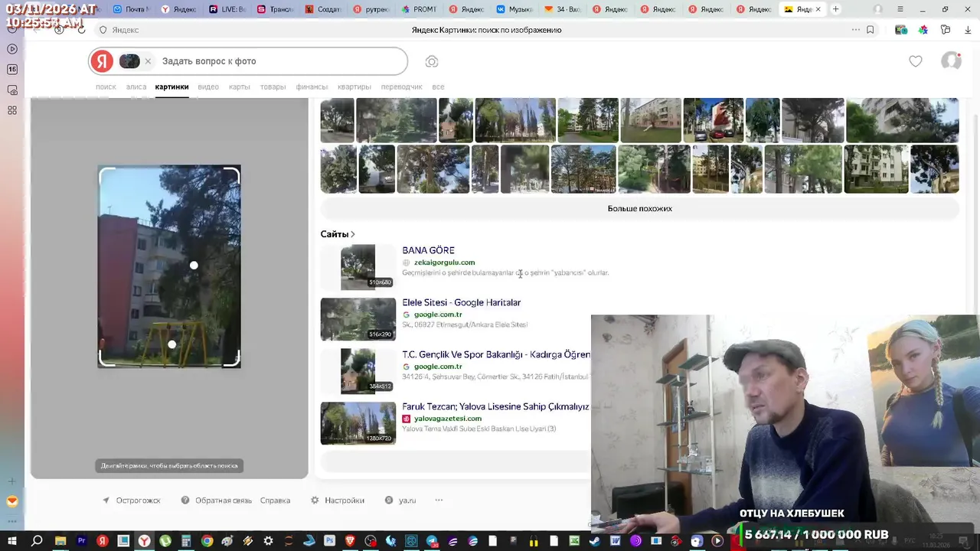Remove the uploaded photo from search box
This screenshot has width=980, height=551.
tap(148, 61)
